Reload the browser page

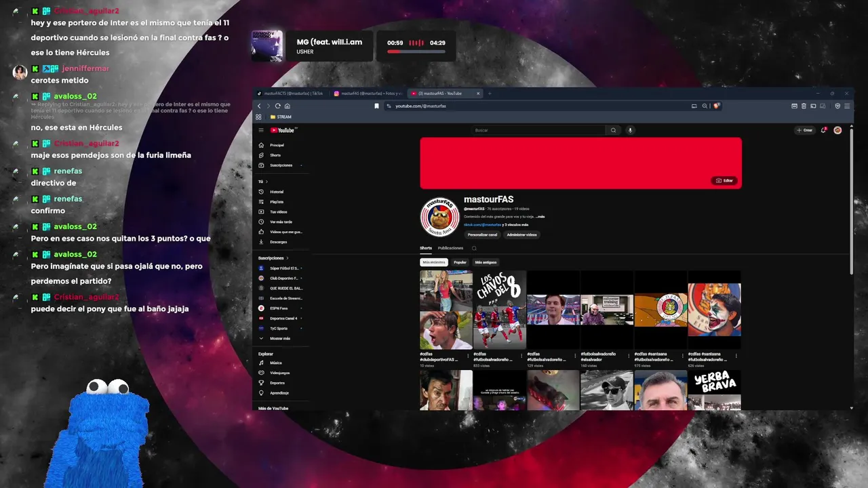click(277, 106)
